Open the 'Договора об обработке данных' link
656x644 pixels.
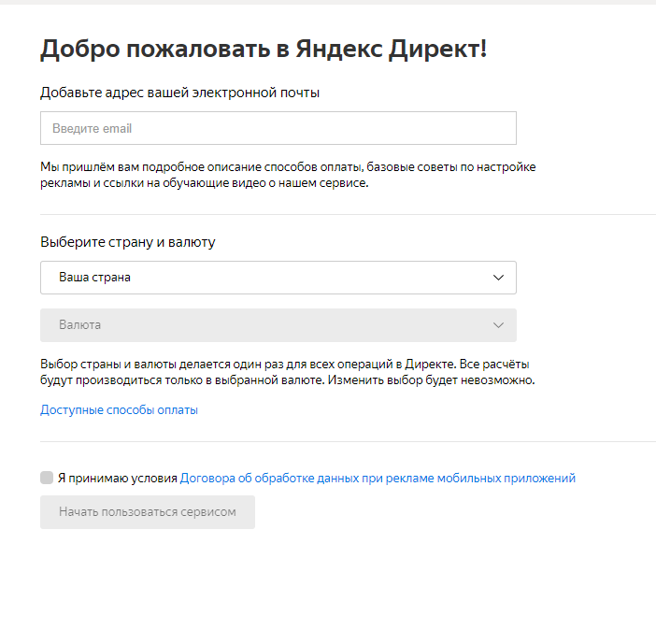378,478
